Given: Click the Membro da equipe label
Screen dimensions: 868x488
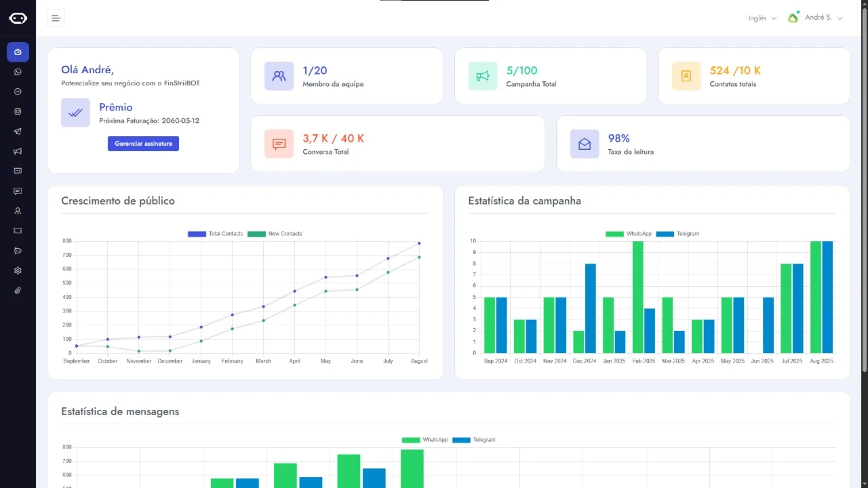Looking at the screenshot, I should tap(333, 84).
